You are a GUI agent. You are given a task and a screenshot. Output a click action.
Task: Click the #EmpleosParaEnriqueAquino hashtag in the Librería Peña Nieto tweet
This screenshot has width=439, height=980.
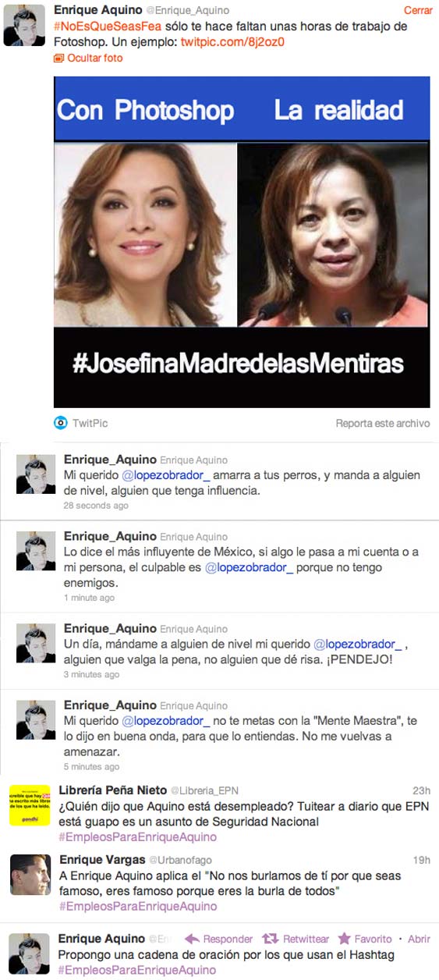138,836
